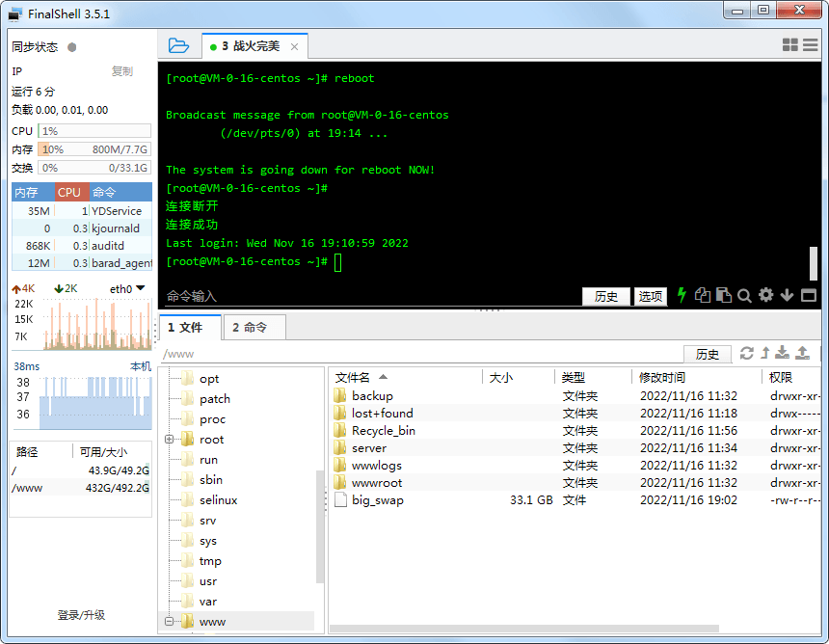This screenshot has height=644, width=829.
Task: Open file panel 历史 button
Action: [708, 354]
